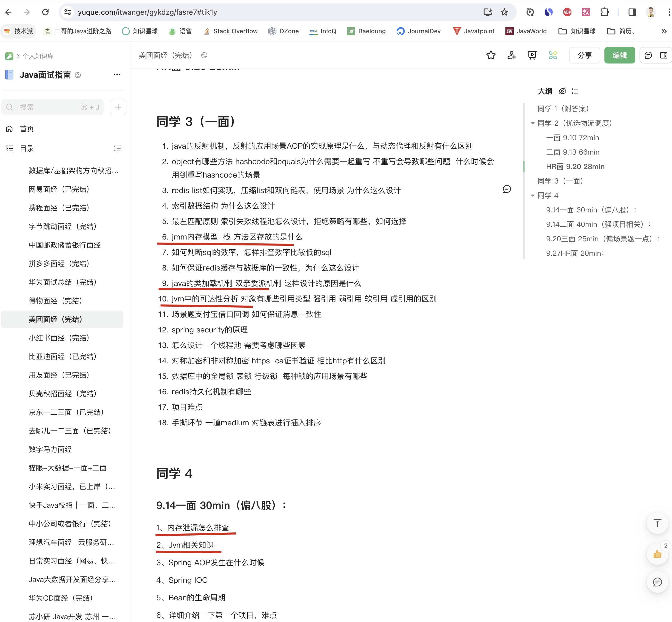Open the inline comment icon beside question 3

click(506, 189)
